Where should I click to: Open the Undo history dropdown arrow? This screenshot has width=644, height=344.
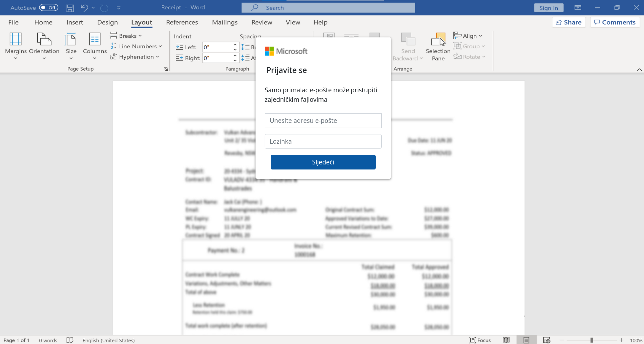click(x=93, y=8)
